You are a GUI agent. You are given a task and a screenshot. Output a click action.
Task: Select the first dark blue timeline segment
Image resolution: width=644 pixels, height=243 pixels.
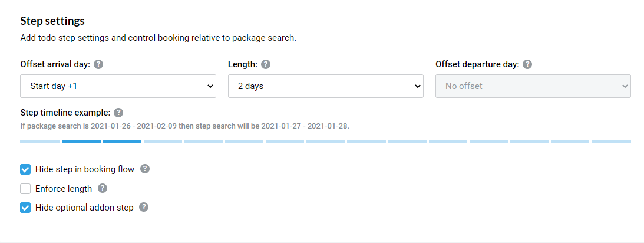point(81,142)
